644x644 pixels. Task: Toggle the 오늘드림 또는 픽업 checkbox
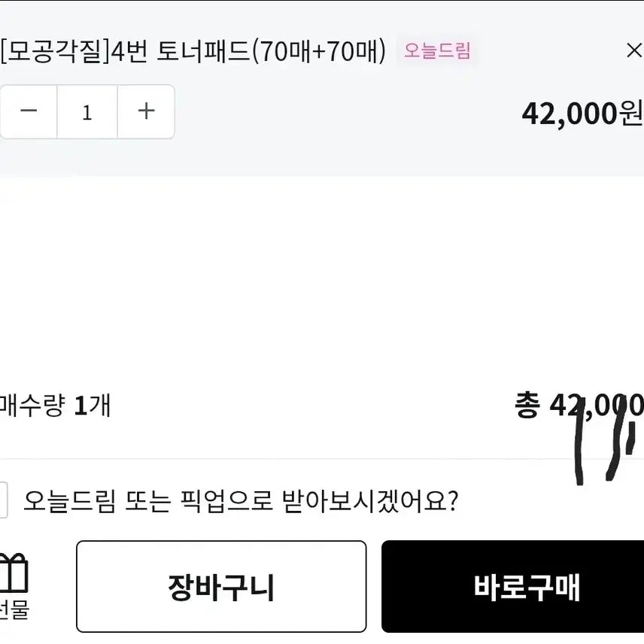(x=2, y=500)
